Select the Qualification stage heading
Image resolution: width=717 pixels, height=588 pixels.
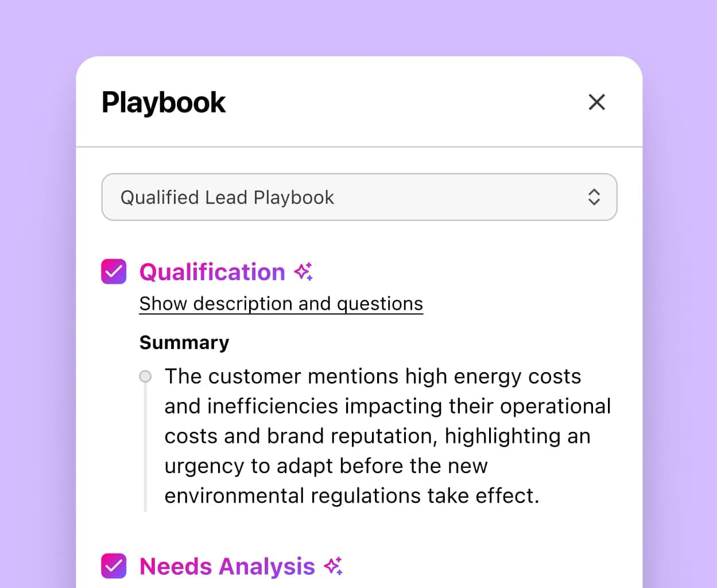[x=212, y=272]
